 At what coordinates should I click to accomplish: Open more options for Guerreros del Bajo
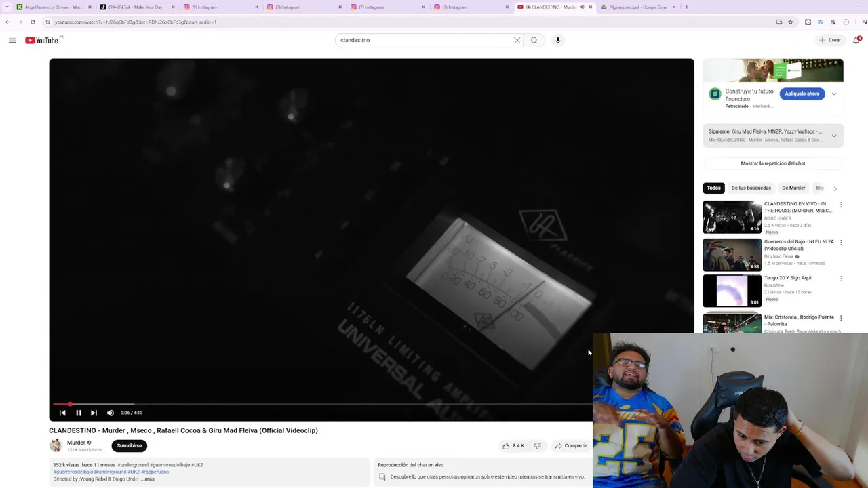click(x=841, y=242)
